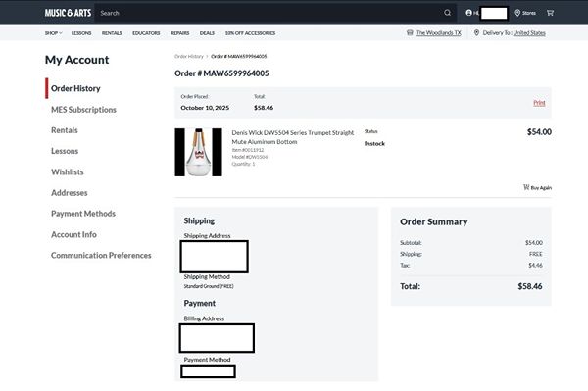Click the Buy Again link text
Screen dimensions: 588x391
point(541,188)
